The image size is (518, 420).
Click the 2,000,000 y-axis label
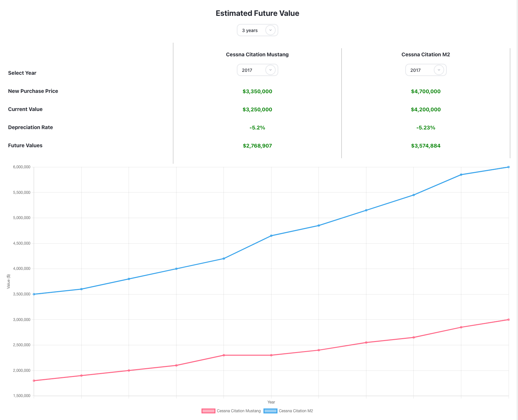(22, 370)
